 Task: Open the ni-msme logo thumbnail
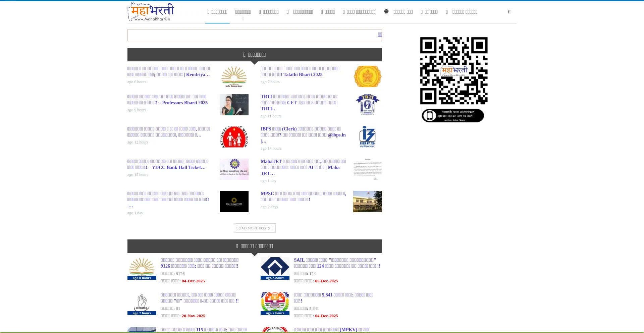point(142,302)
